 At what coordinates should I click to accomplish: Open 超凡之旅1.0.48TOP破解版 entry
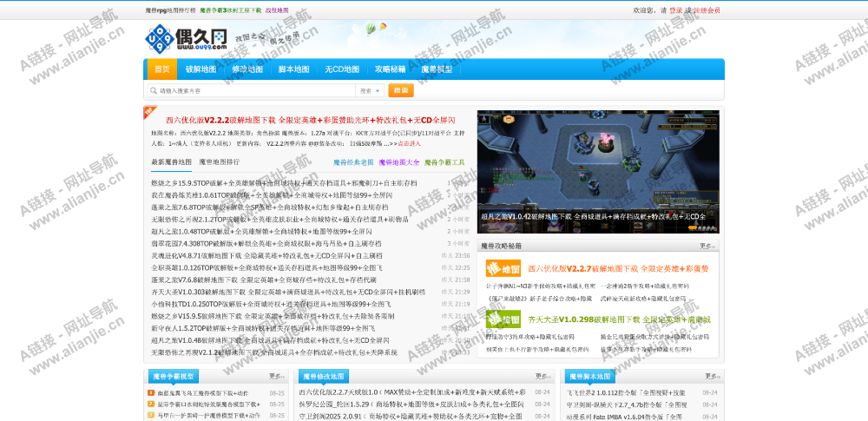[x=262, y=232]
